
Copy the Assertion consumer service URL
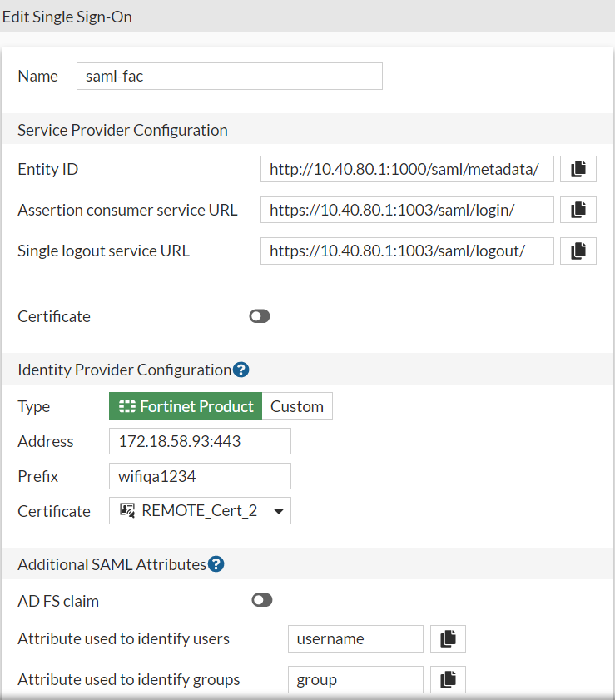pos(578,210)
